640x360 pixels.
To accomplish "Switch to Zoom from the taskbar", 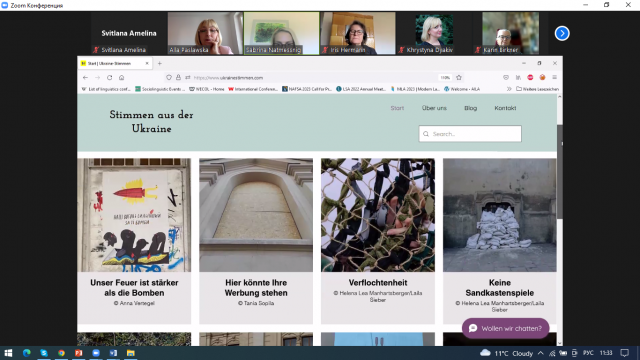I will coord(96,353).
